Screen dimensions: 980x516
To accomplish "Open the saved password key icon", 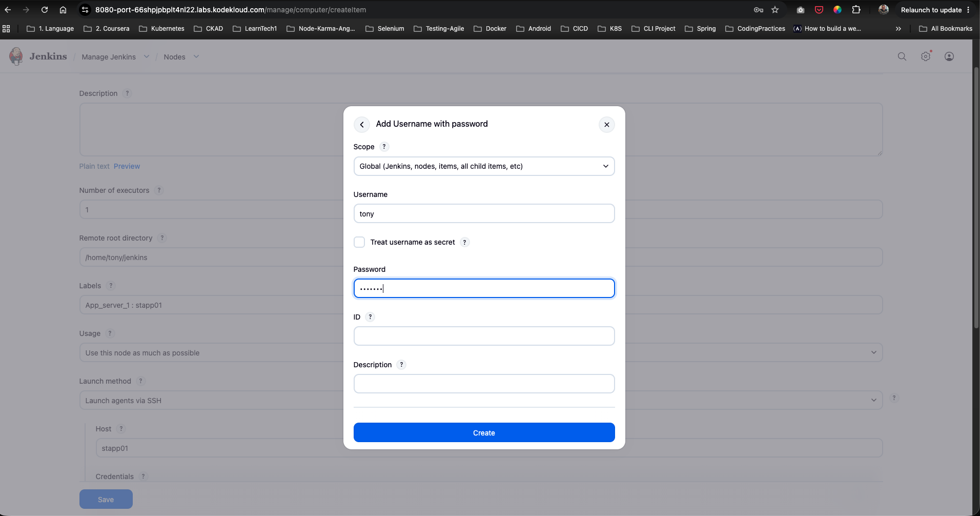I will tap(759, 10).
